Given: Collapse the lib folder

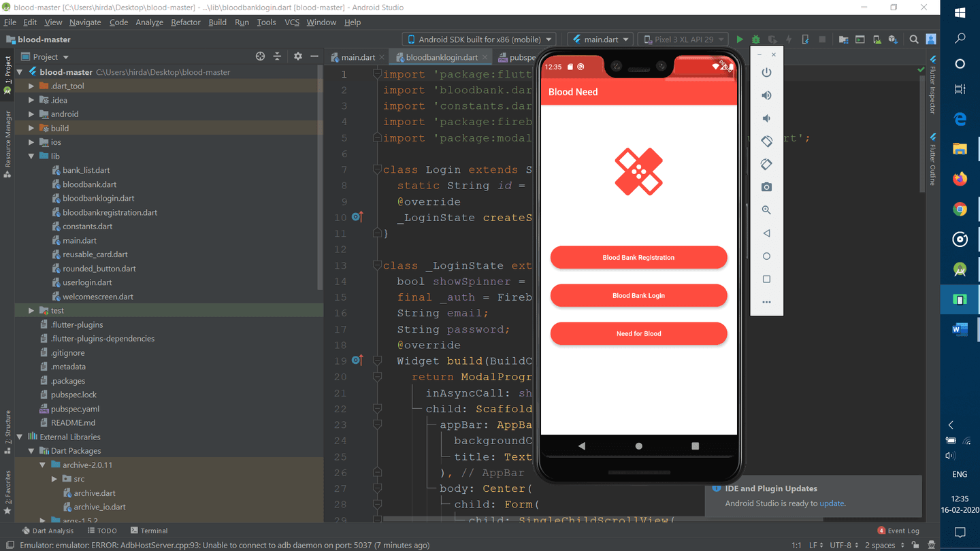Looking at the screenshot, I should 31,156.
